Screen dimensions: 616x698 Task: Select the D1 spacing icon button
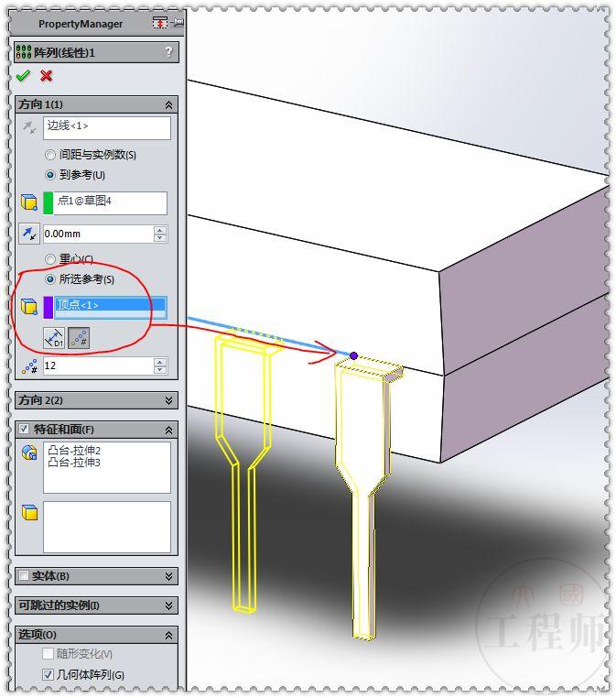pyautogui.click(x=54, y=338)
